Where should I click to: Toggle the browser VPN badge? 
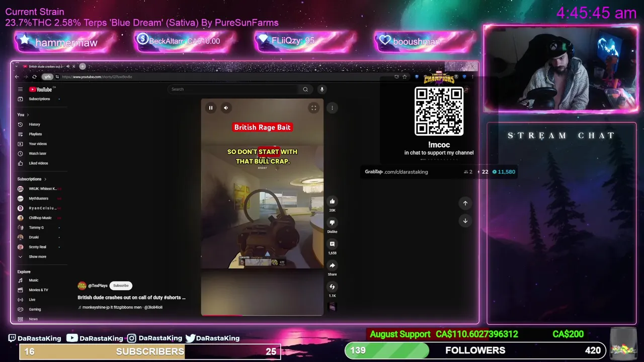coord(47,77)
